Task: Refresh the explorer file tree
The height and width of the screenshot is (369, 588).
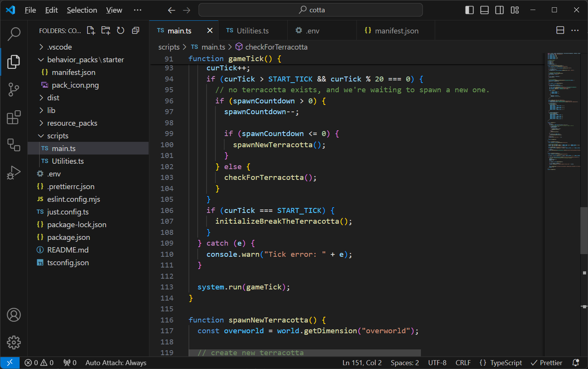Action: click(x=121, y=31)
